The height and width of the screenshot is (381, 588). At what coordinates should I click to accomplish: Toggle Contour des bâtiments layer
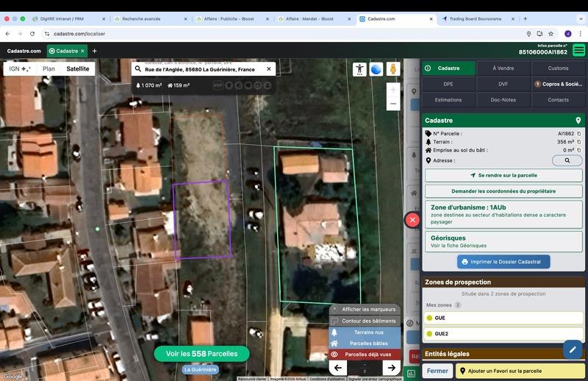(x=365, y=321)
